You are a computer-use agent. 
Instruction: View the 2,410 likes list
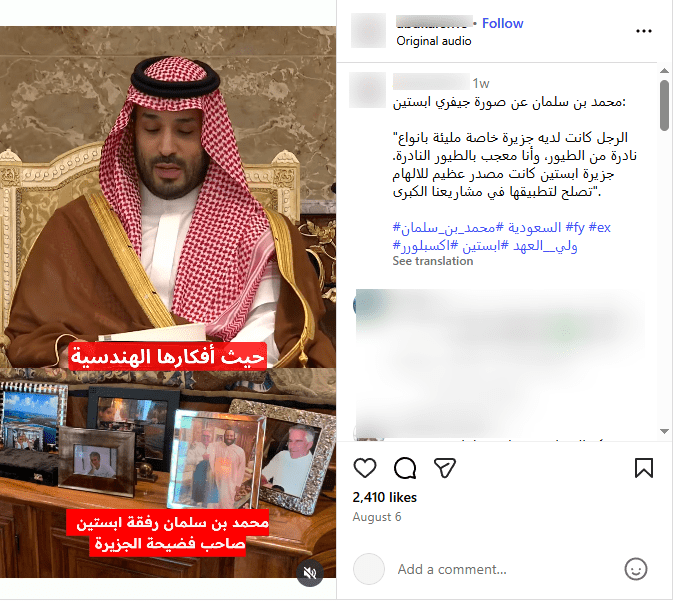[x=385, y=497]
